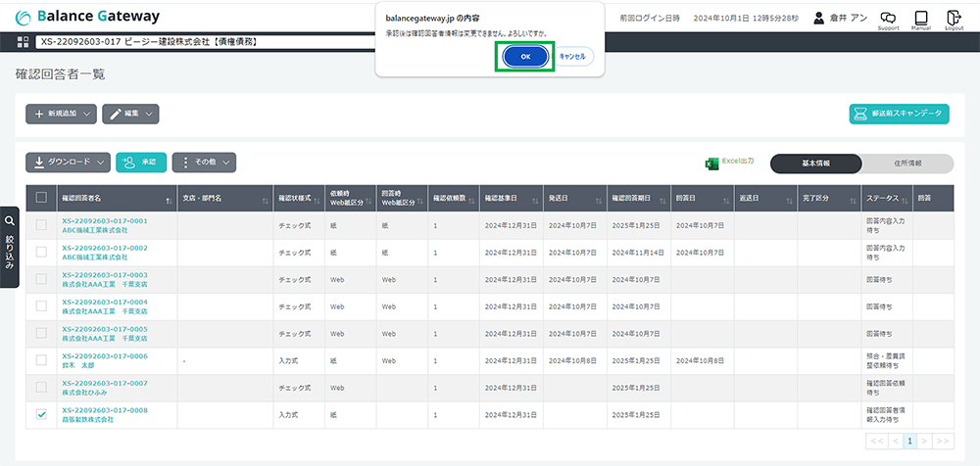This screenshot has width=980, height=466.
Task: Click the キャンセル button in the dialog
Action: click(x=572, y=57)
